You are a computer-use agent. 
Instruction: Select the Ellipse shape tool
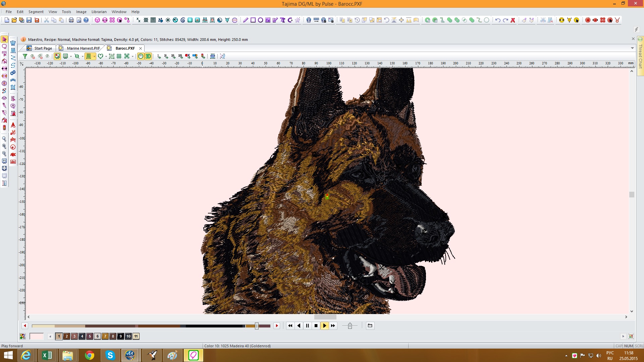(x=260, y=20)
